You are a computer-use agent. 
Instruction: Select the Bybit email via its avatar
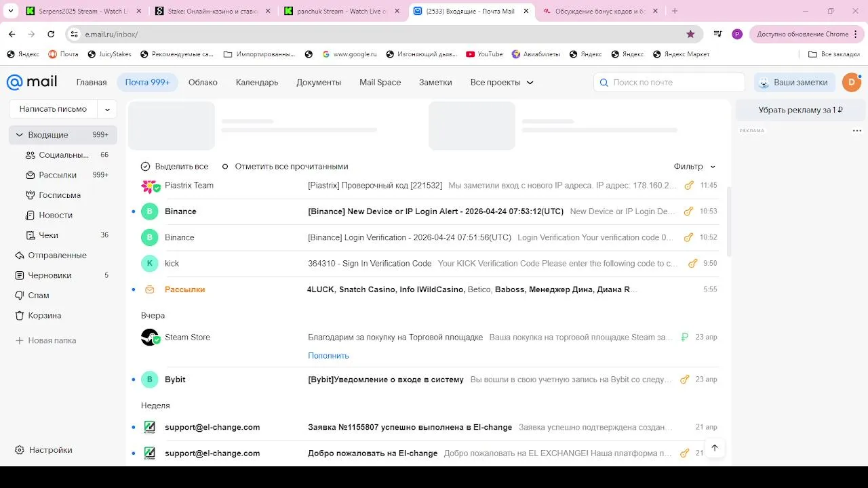point(149,380)
